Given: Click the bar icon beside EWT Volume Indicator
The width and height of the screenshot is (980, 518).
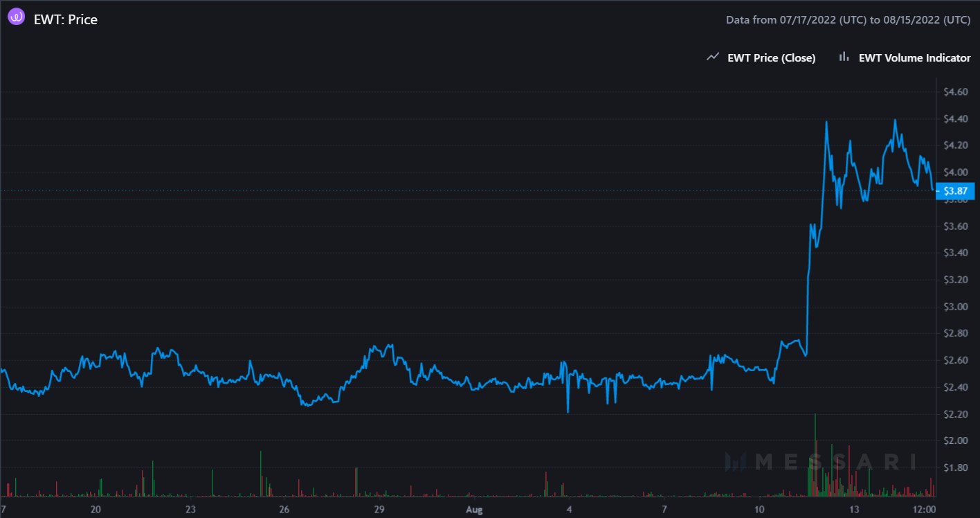Looking at the screenshot, I should (x=844, y=57).
